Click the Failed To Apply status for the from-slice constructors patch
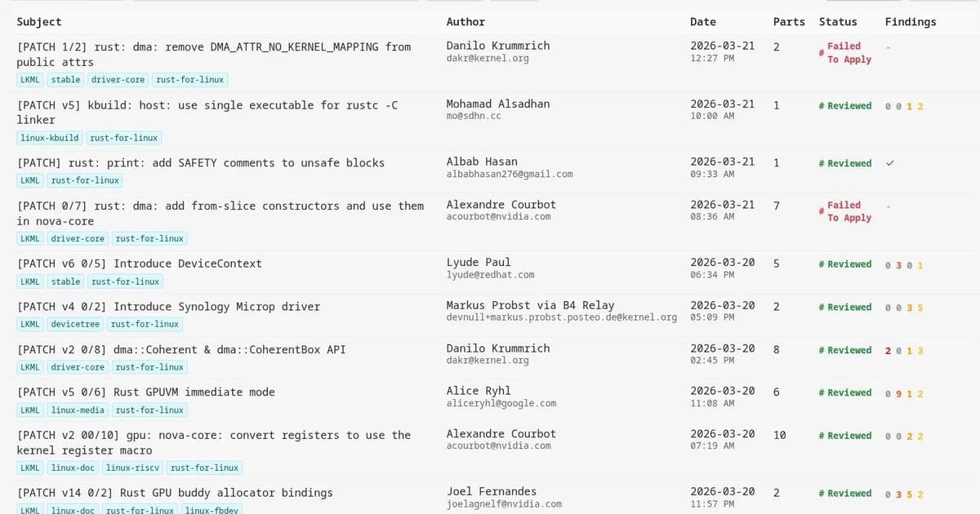Image resolution: width=980 pixels, height=514 pixels. point(849,211)
